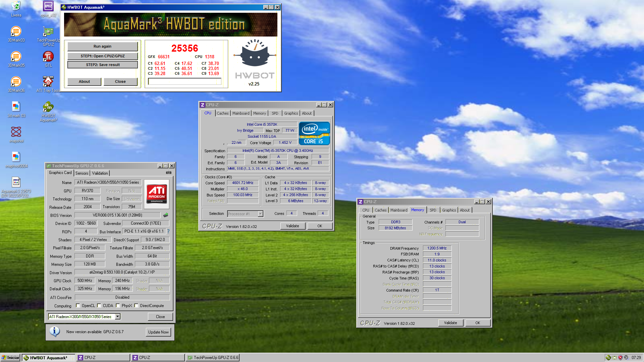The width and height of the screenshot is (644, 362).
Task: Open the Caches tab in CPU-Z CPU window
Action: (x=222, y=113)
